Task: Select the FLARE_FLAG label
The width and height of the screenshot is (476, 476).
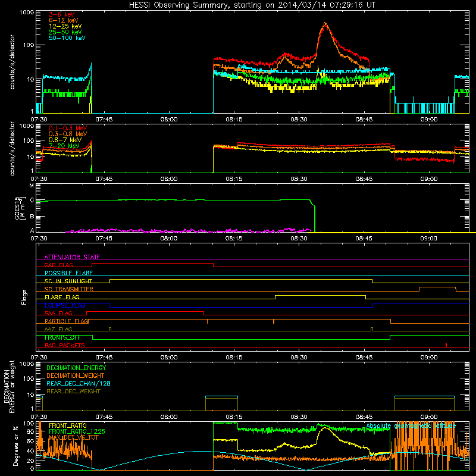Action: (x=62, y=297)
